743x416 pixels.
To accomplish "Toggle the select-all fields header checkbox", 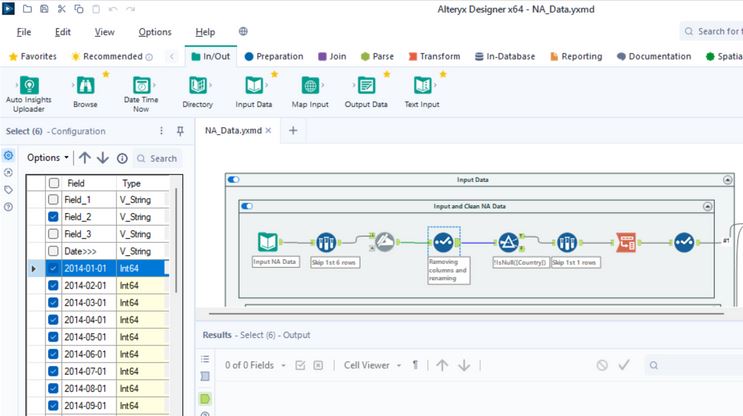I will (x=54, y=183).
